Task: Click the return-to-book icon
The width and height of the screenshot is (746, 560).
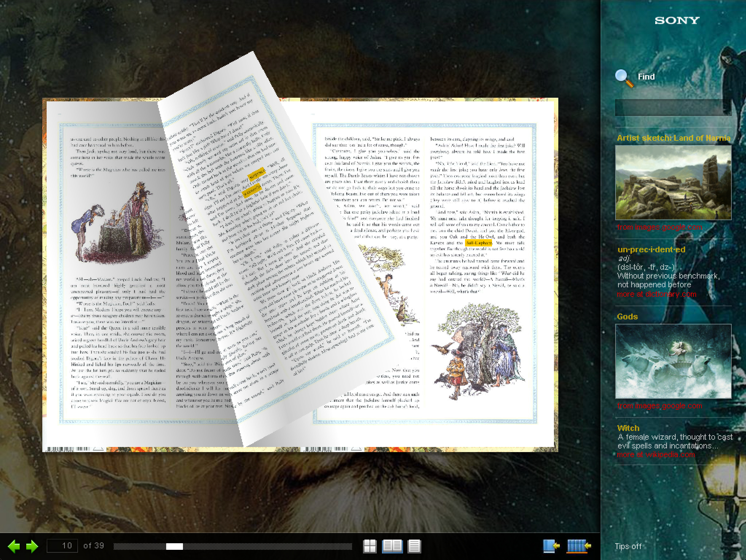Action: (x=551, y=546)
